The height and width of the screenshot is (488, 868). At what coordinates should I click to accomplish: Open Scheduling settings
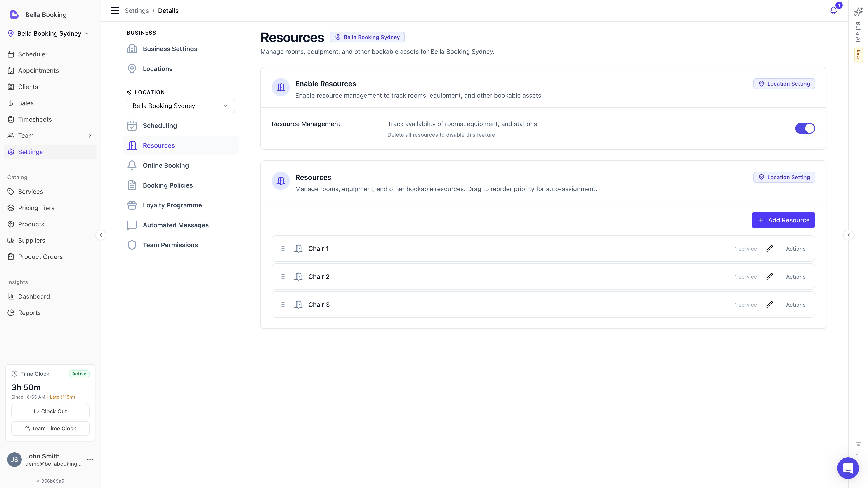[x=181, y=126]
